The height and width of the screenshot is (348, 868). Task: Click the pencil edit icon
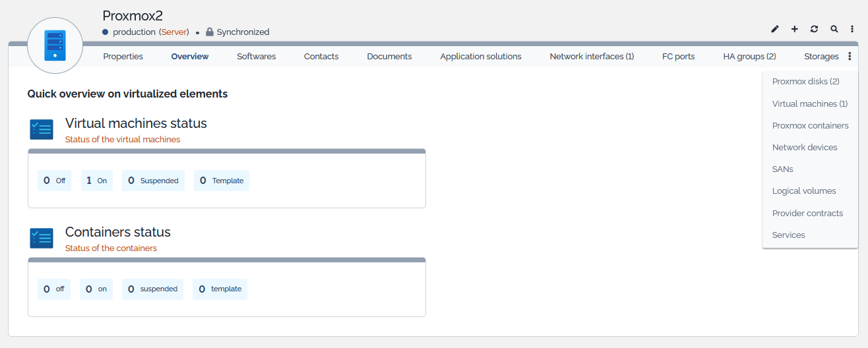click(x=775, y=29)
